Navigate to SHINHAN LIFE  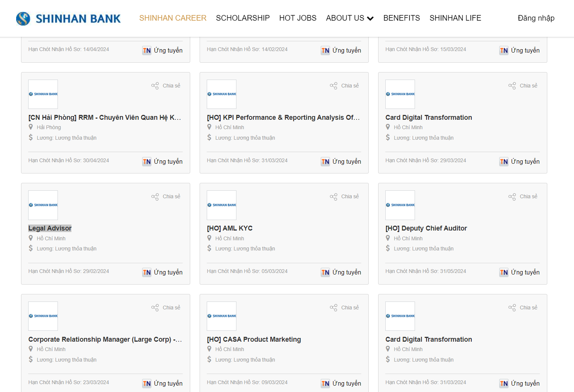click(455, 18)
